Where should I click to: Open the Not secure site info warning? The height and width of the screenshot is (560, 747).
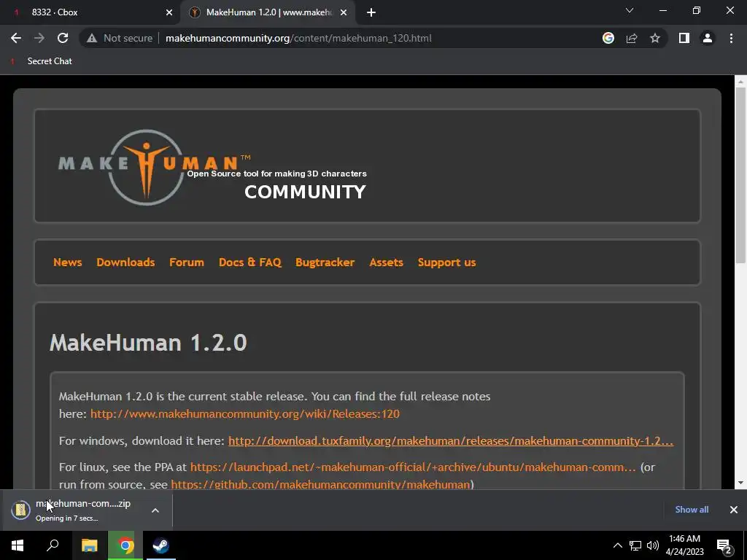tap(119, 38)
